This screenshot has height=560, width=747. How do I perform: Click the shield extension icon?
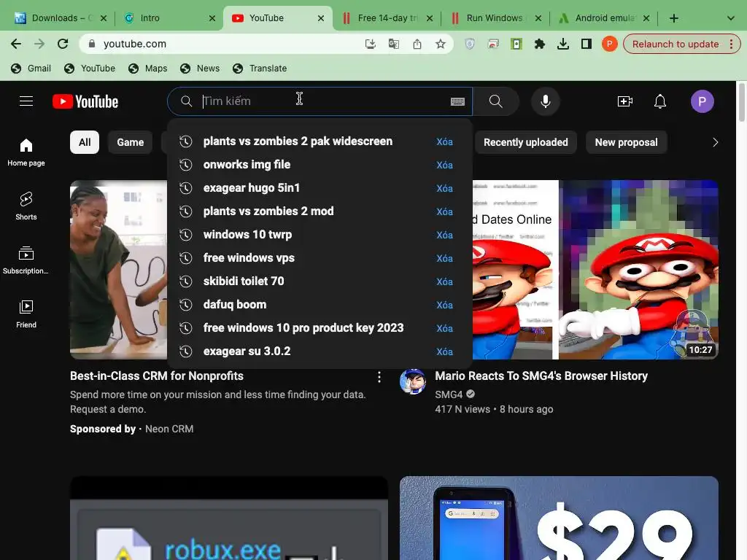pyautogui.click(x=470, y=44)
